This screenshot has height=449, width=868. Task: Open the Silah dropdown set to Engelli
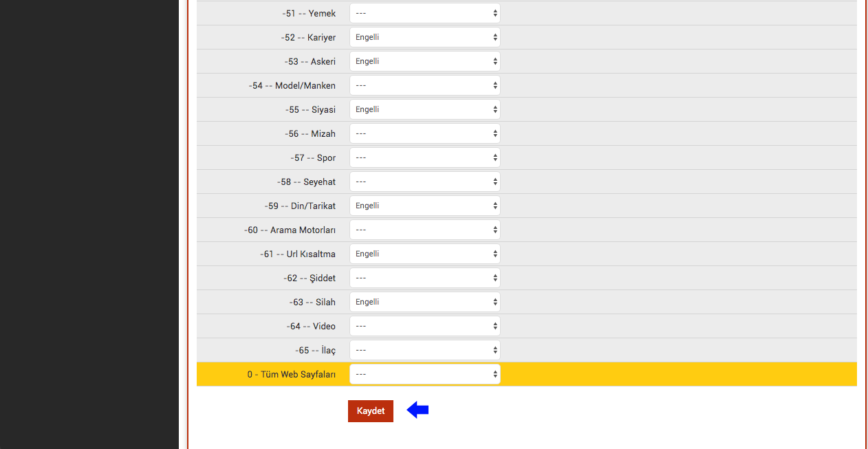[425, 302]
